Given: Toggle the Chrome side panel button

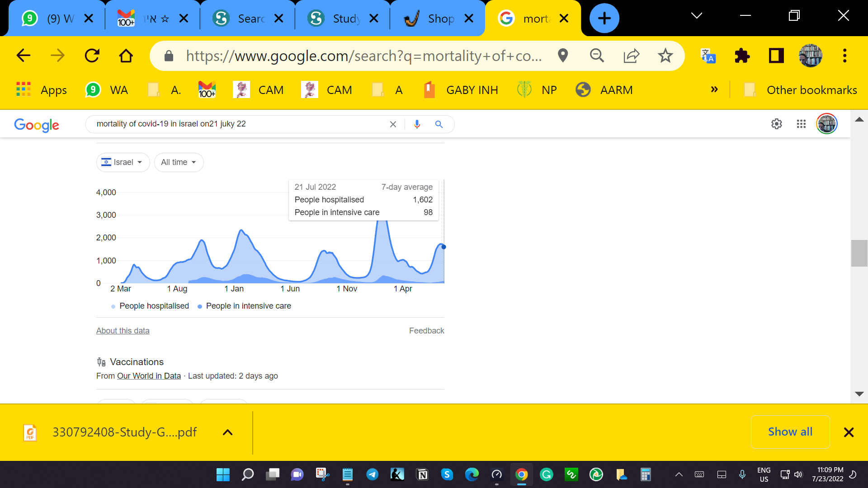Looking at the screenshot, I should click(776, 56).
